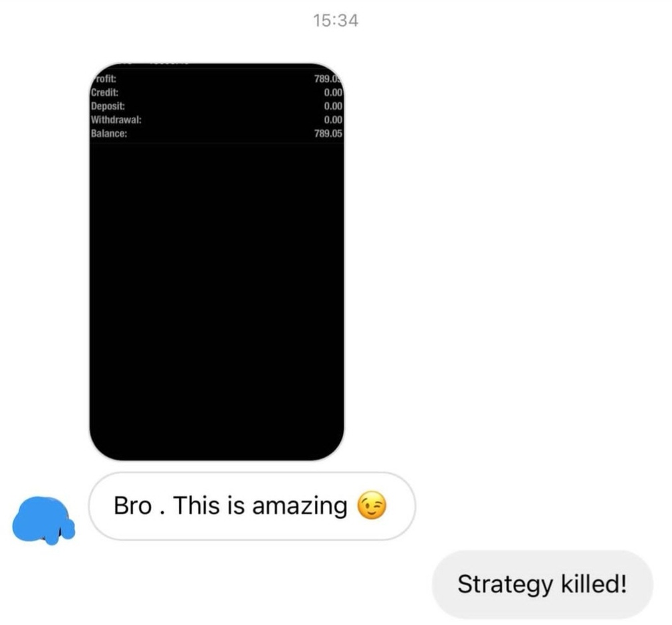Open the sender's blue profile avatar
672x625 pixels.
click(43, 521)
